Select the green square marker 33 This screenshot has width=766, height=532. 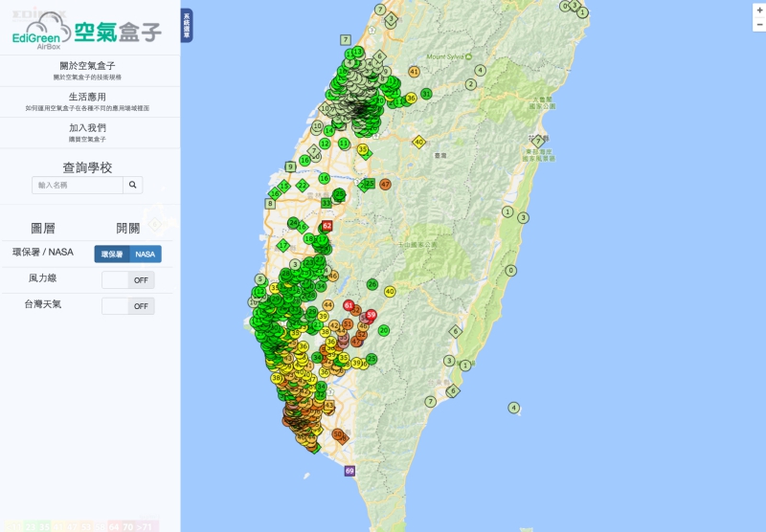coord(327,203)
